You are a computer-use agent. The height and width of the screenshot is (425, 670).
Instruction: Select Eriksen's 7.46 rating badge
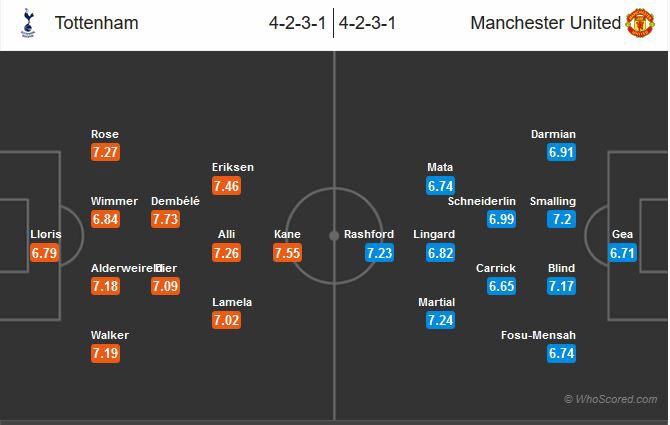pyautogui.click(x=227, y=185)
